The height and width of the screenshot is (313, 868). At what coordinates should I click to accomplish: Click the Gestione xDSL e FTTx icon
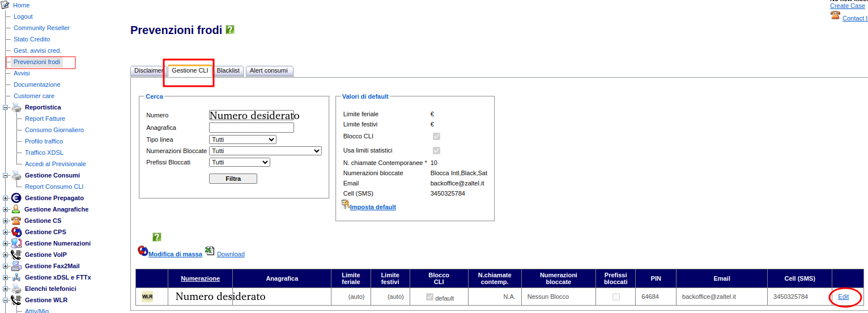click(x=16, y=277)
